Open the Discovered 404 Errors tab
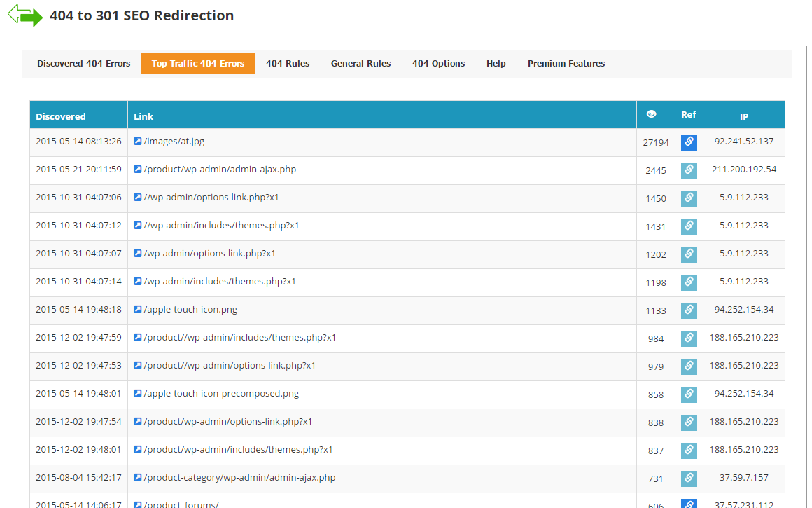Screen dimensions: 812x508 (x=83, y=63)
